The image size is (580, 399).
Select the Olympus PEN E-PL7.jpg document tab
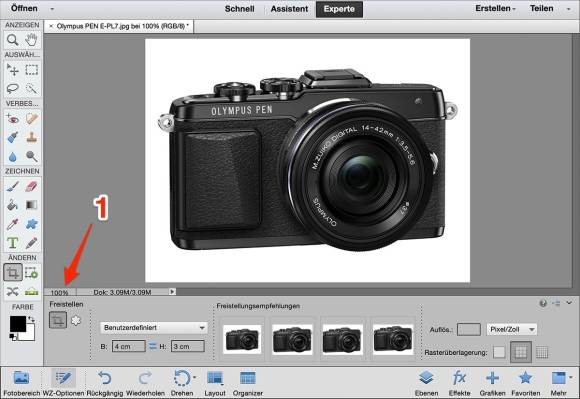pyautogui.click(x=119, y=26)
